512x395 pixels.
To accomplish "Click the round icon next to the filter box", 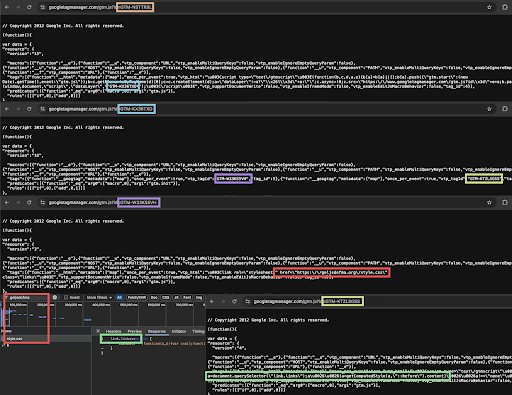I will point(55,297).
